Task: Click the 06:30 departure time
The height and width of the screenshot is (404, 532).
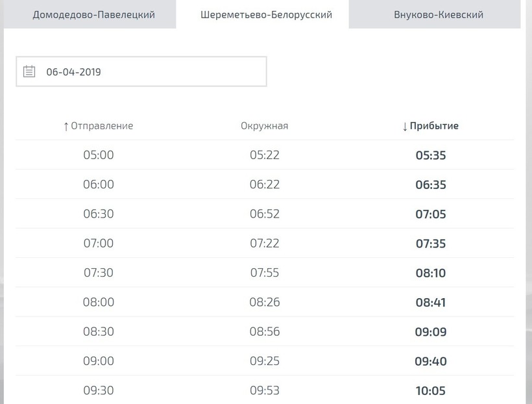Action: (99, 214)
